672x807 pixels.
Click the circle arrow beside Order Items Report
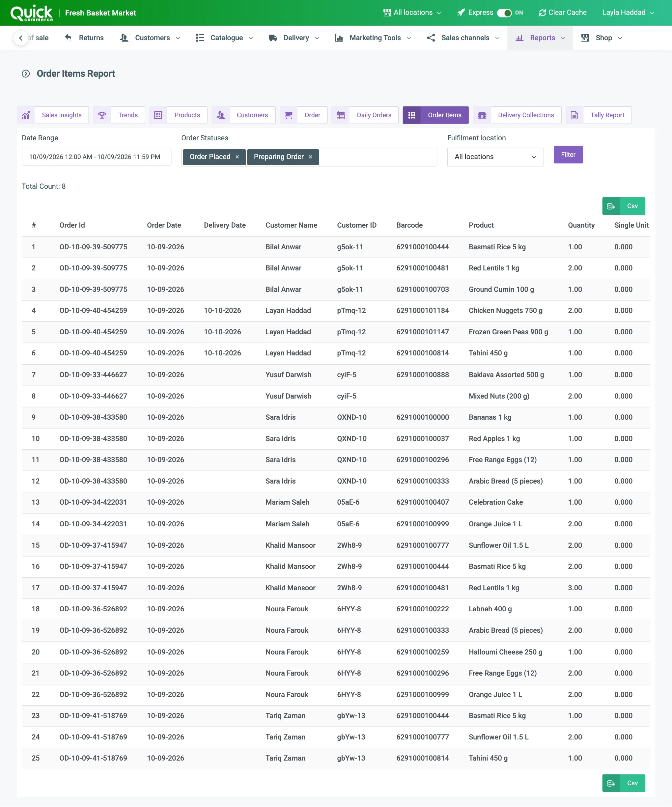point(26,73)
